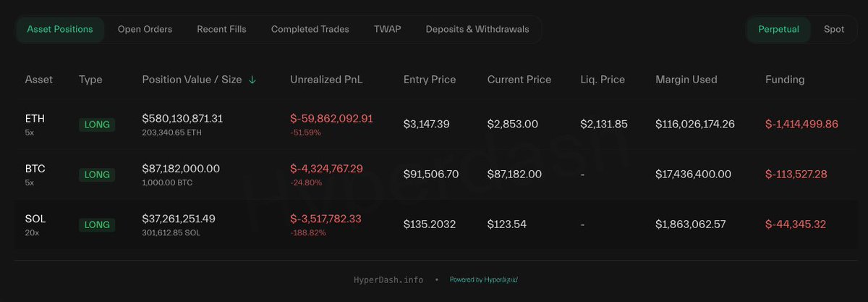Toggle to Spot market view
The height and width of the screenshot is (302, 868).
[833, 30]
